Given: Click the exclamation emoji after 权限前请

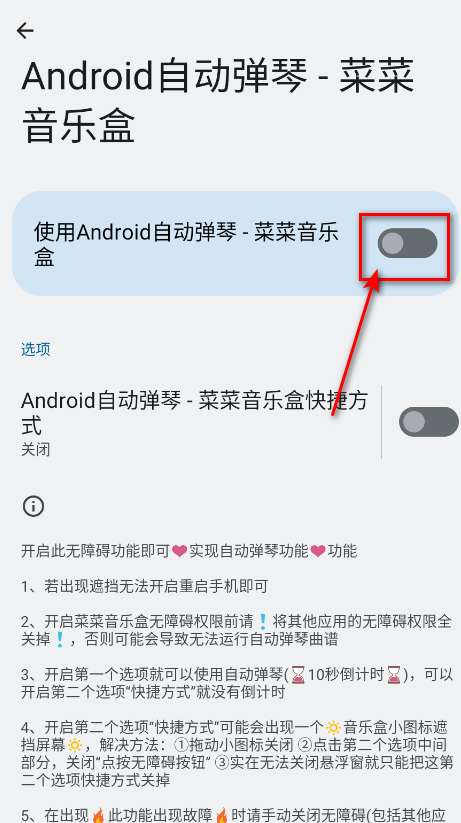Looking at the screenshot, I should (x=263, y=622).
